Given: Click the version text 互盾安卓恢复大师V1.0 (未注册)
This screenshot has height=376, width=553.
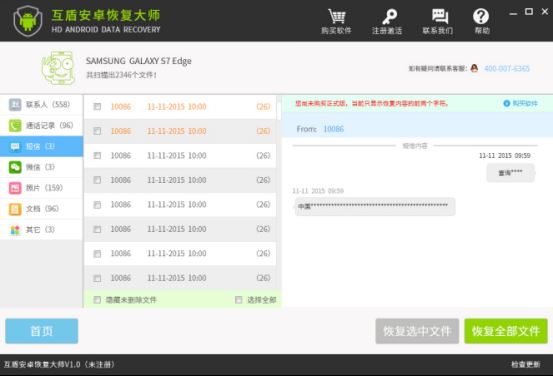Looking at the screenshot, I should pos(59,364).
